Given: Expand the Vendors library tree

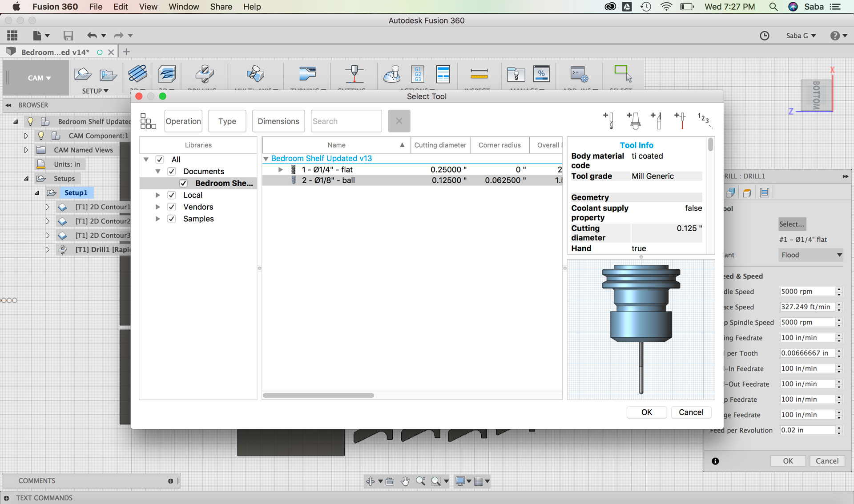Looking at the screenshot, I should point(157,207).
